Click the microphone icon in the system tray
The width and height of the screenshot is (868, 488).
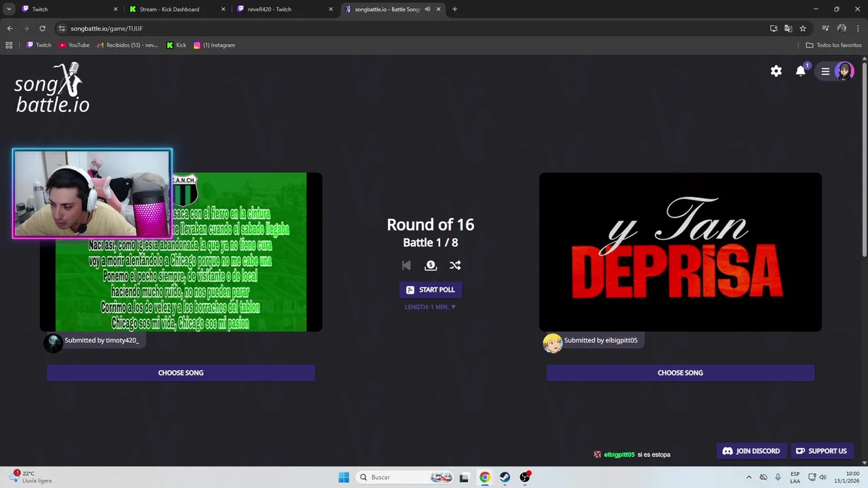point(778,477)
